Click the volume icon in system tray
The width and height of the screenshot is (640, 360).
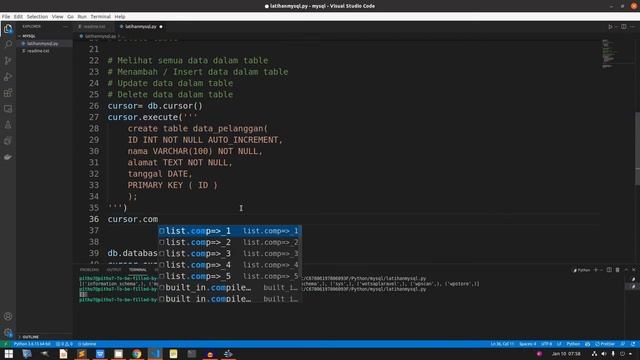[604, 354]
